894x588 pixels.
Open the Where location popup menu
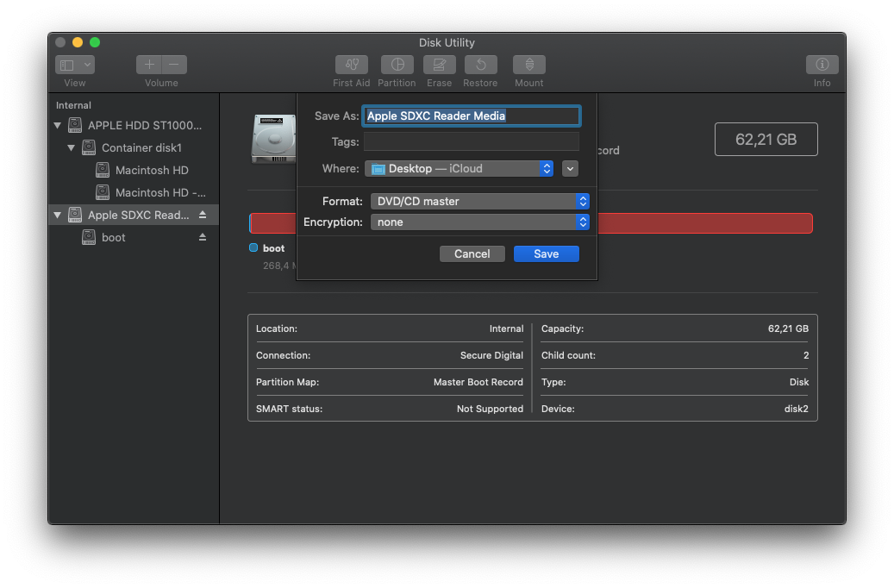pyautogui.click(x=459, y=168)
